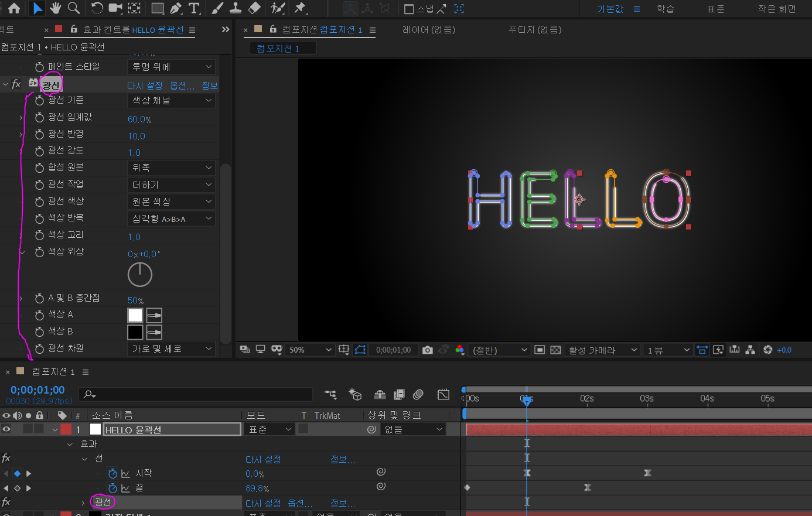This screenshot has height=516, width=812.
Task: Switch to 작은 화면 workspace
Action: (777, 9)
